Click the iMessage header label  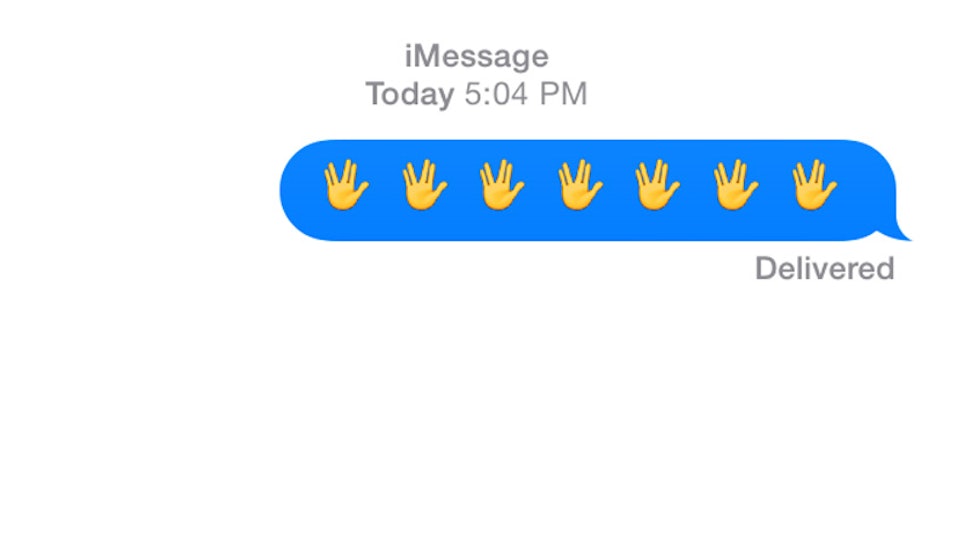pyautogui.click(x=476, y=56)
